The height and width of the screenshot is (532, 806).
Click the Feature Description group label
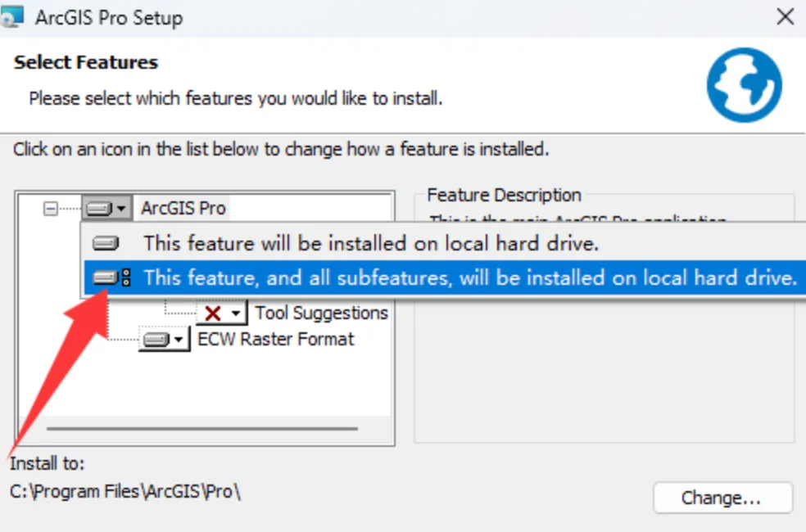click(504, 195)
